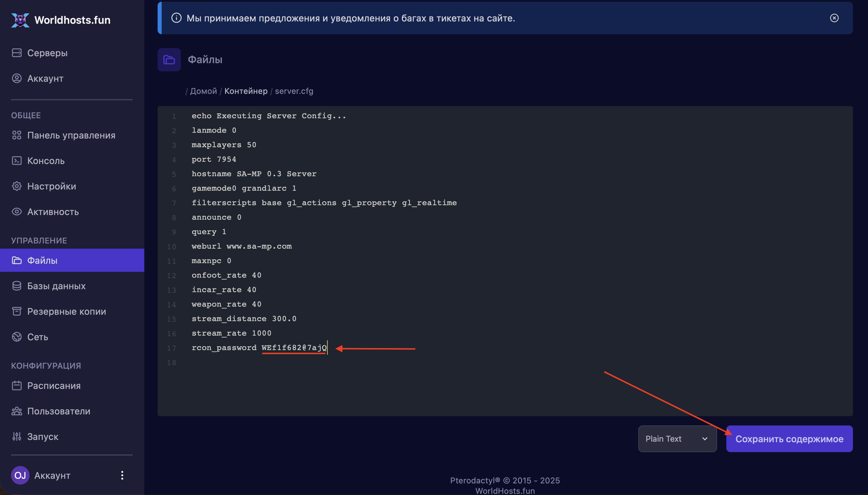
Task: Click the Расписания calendar icon
Action: tap(17, 385)
